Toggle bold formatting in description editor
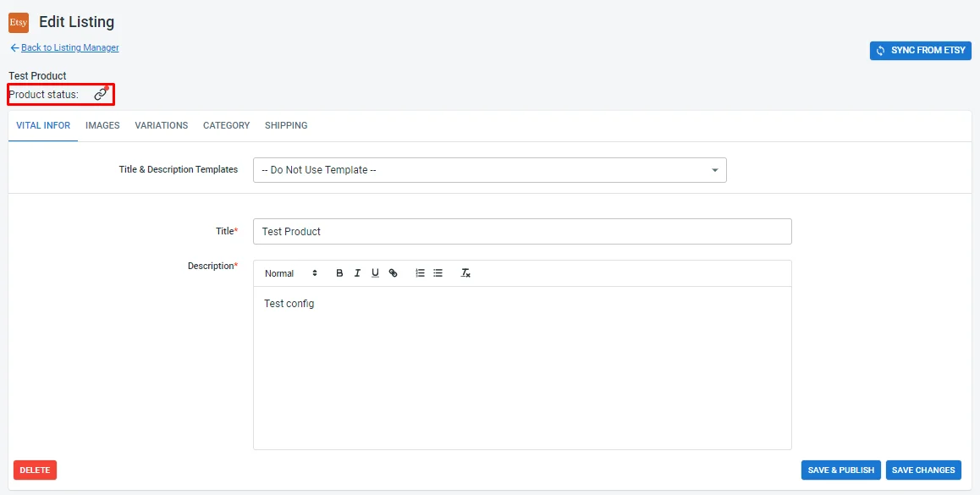The width and height of the screenshot is (980, 495). pos(339,273)
